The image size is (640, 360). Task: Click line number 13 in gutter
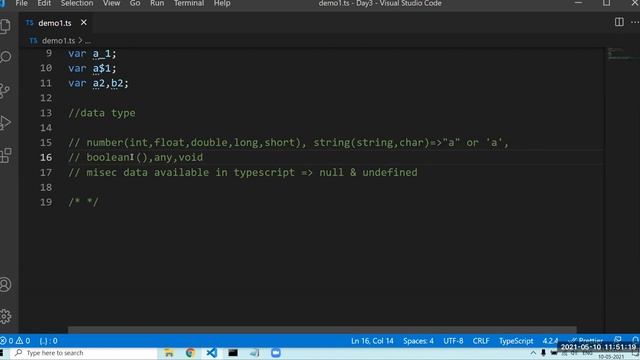46,113
